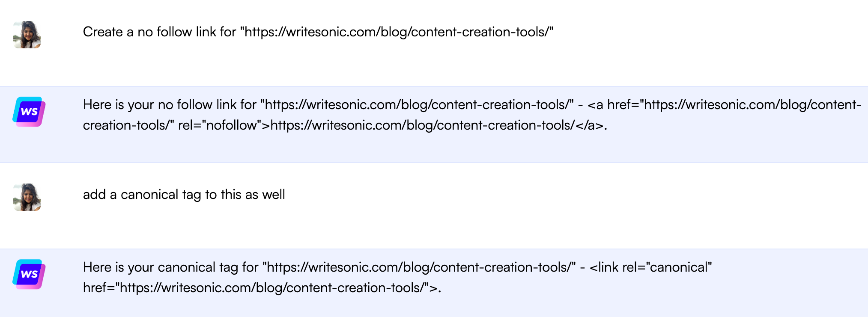Click "Here is your no follow link for" text

pyautogui.click(x=170, y=105)
